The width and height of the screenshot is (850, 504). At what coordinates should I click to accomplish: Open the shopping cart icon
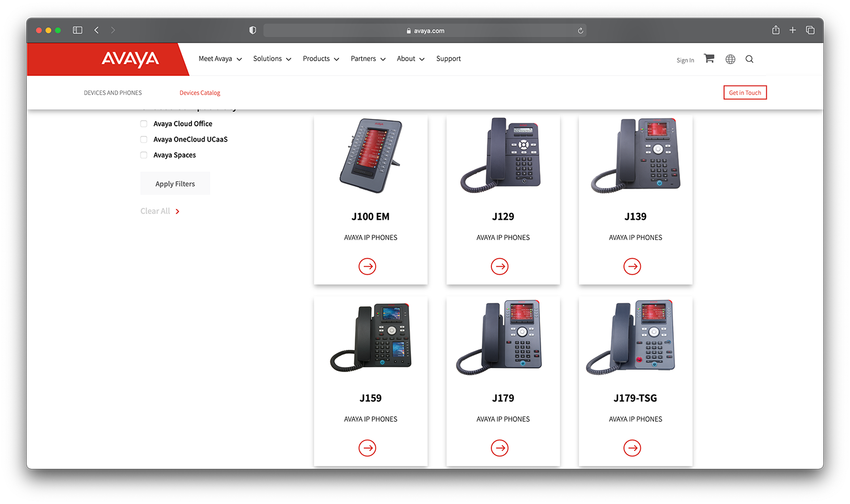tap(709, 58)
